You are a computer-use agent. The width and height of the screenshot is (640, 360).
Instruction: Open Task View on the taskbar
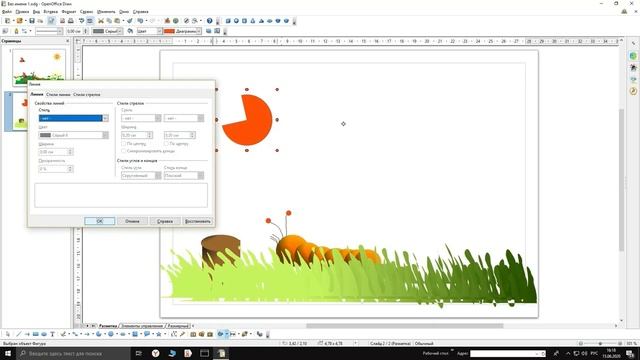(x=139, y=353)
